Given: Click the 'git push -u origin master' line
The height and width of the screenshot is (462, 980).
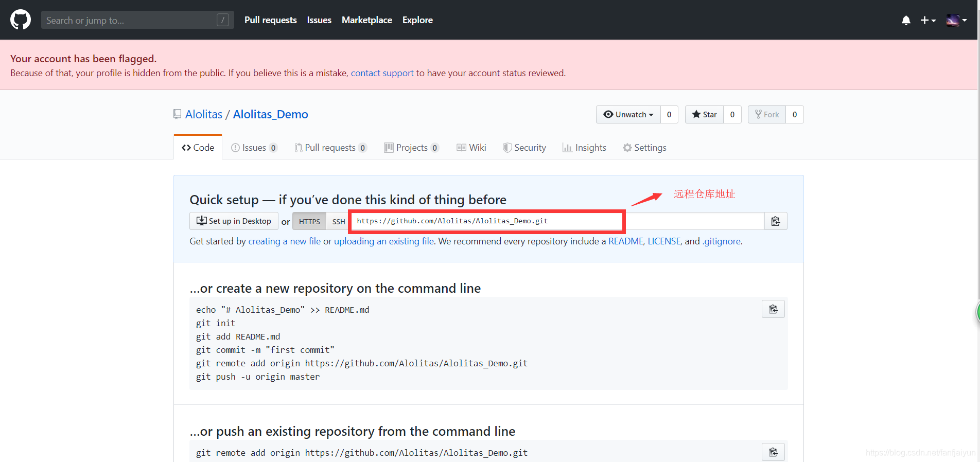Looking at the screenshot, I should pos(258,377).
